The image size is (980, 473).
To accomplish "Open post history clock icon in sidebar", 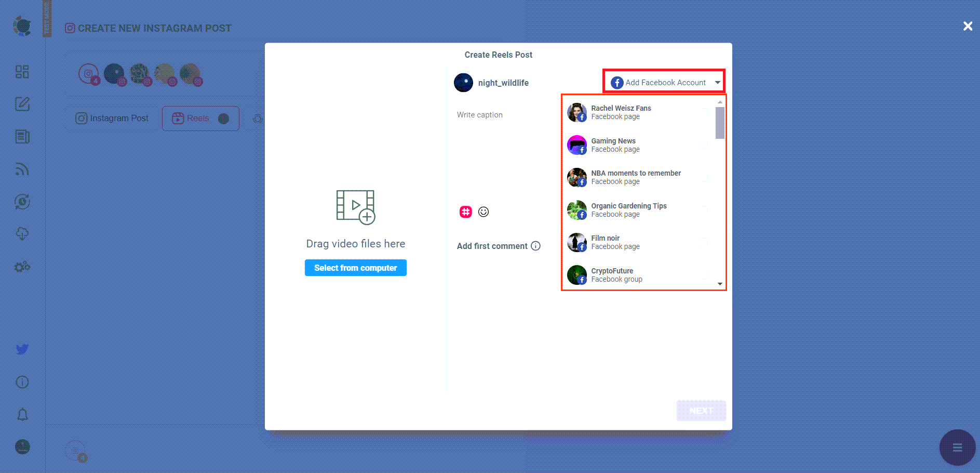I will tap(22, 202).
